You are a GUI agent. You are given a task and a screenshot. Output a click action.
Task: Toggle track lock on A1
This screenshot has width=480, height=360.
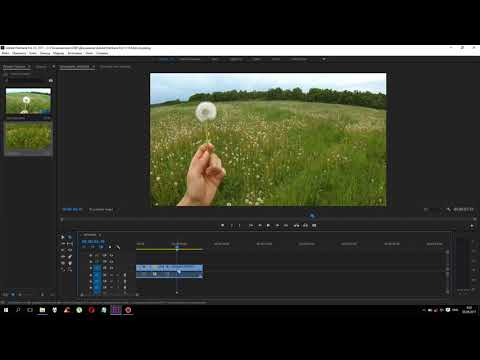[x=91, y=275]
